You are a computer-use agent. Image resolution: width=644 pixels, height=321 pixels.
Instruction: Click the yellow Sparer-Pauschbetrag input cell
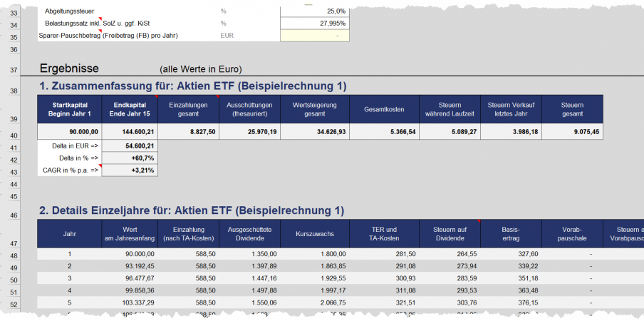(x=313, y=36)
